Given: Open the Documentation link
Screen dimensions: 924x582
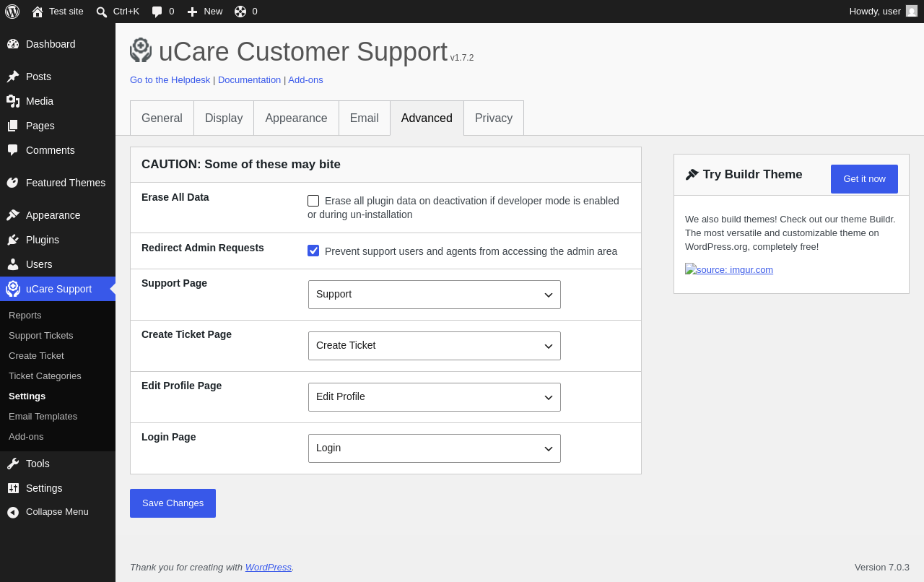Looking at the screenshot, I should click(249, 80).
